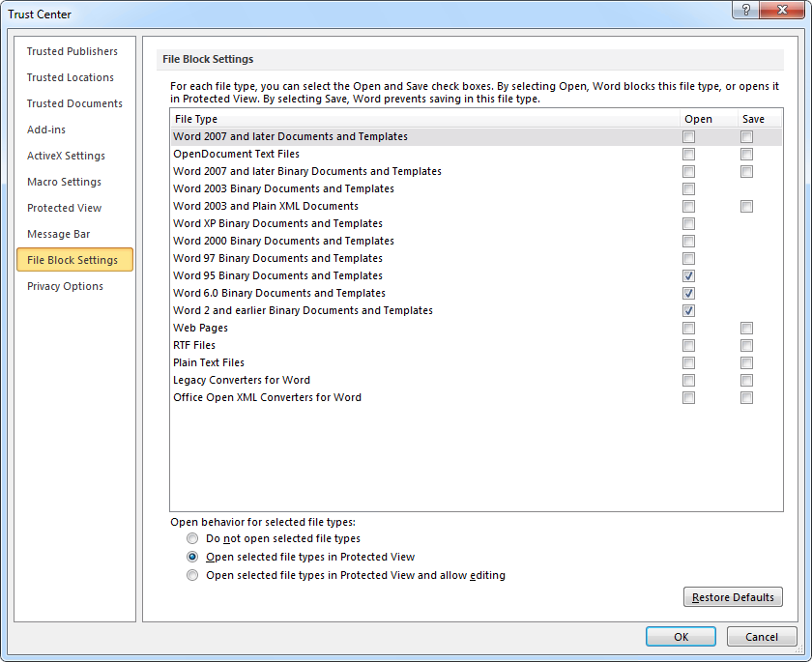Tick Open for Word 2000 Binary Documents
Viewport: 812px width, 662px height.
(x=688, y=242)
